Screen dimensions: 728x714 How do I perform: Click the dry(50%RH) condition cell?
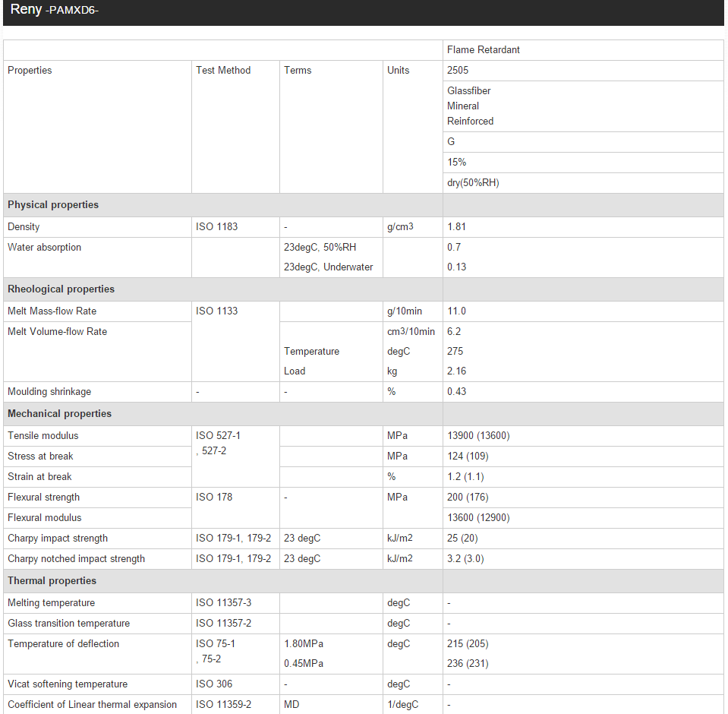pos(583,183)
